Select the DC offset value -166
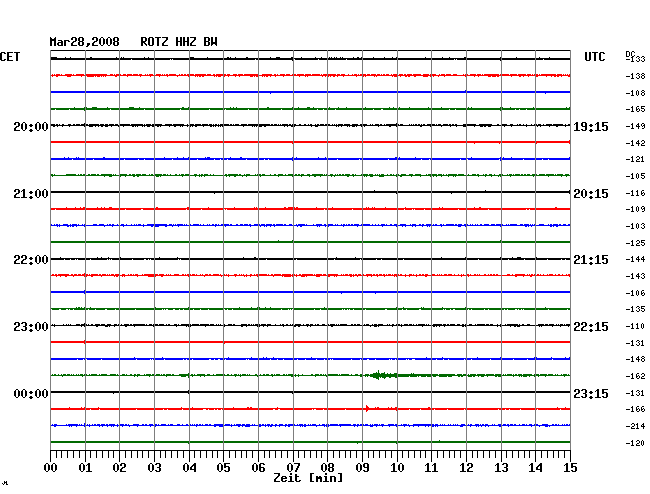Image resolution: width=650 pixels, height=494 pixels. pos(635,409)
